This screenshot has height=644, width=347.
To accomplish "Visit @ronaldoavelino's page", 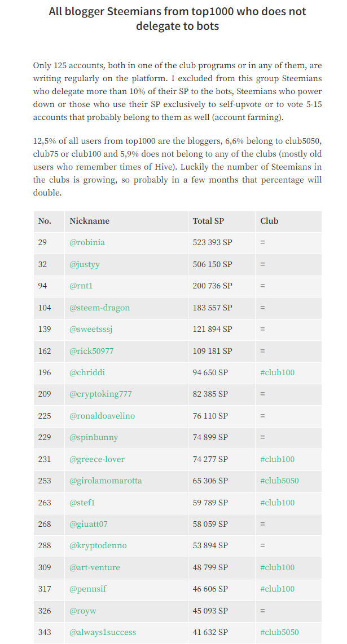I will tap(102, 416).
